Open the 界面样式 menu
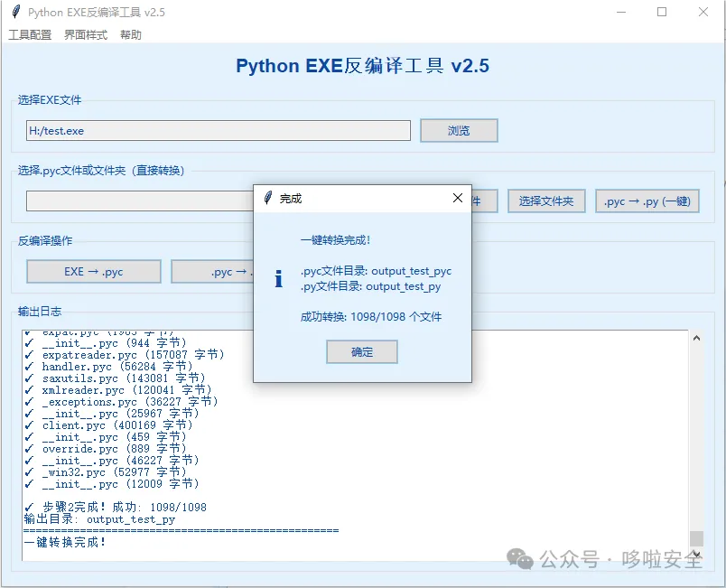 (86, 34)
